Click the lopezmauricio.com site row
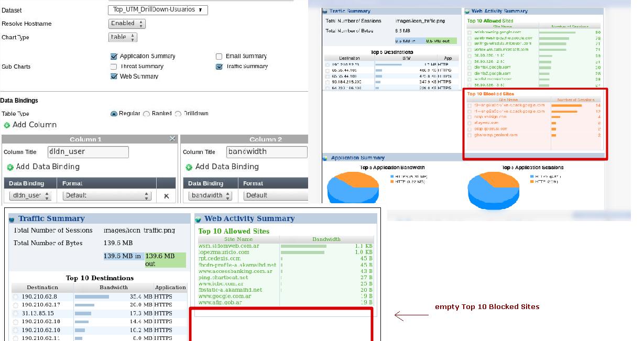 (285, 252)
